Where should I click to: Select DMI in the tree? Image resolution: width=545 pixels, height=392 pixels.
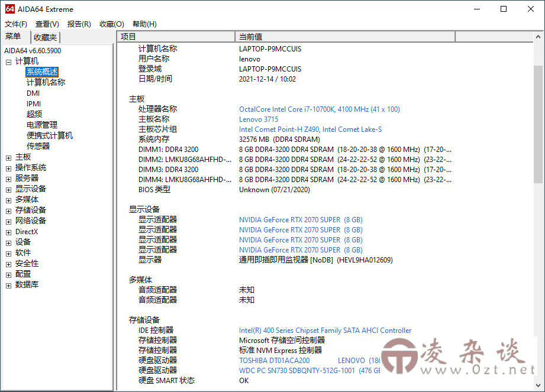(33, 93)
